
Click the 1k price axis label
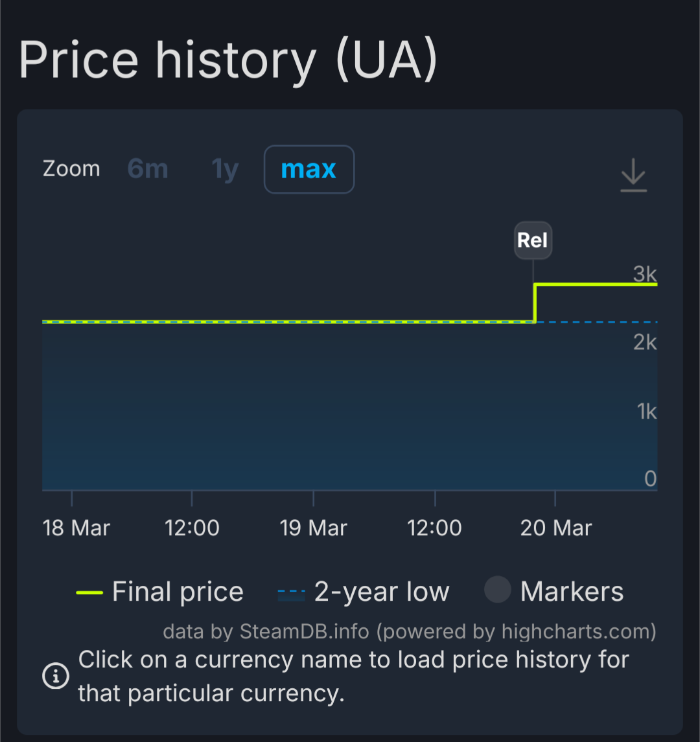pos(647,411)
